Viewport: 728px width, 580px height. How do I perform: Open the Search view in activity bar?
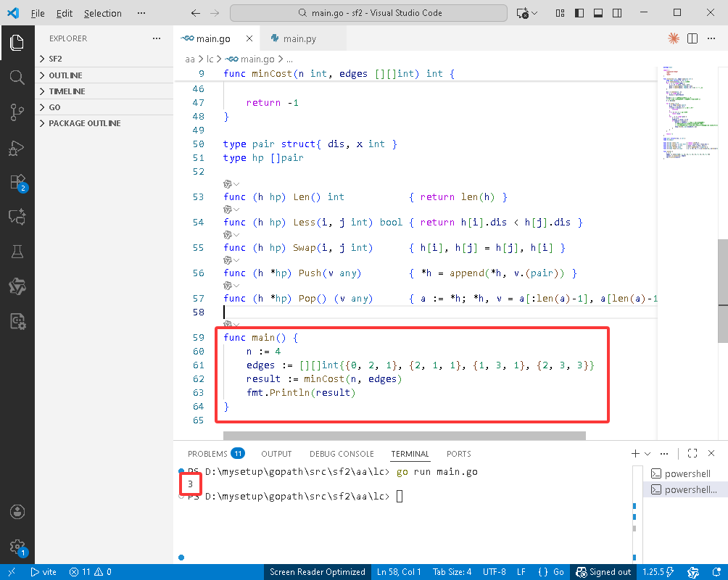17,77
